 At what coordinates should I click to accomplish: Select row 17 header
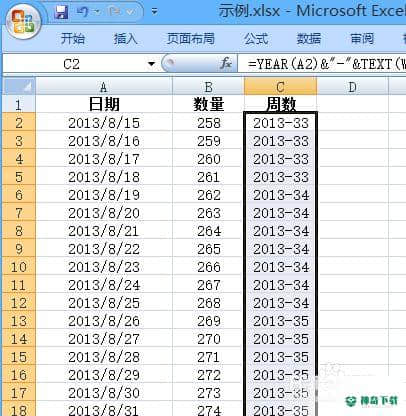tap(19, 393)
